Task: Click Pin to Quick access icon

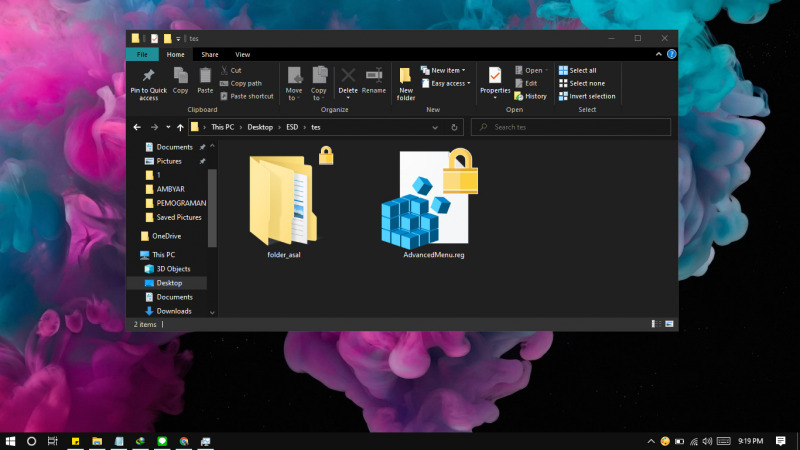Action: click(x=148, y=76)
